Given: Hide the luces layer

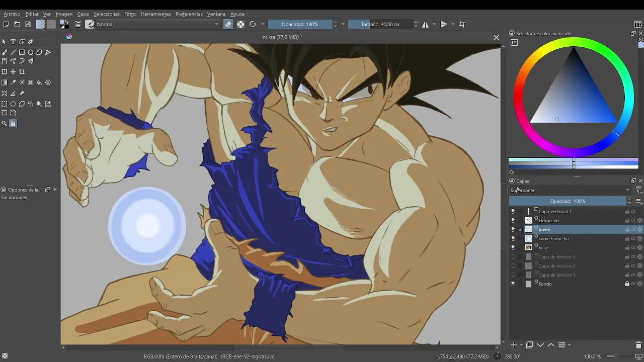Looking at the screenshot, I should tap(513, 229).
